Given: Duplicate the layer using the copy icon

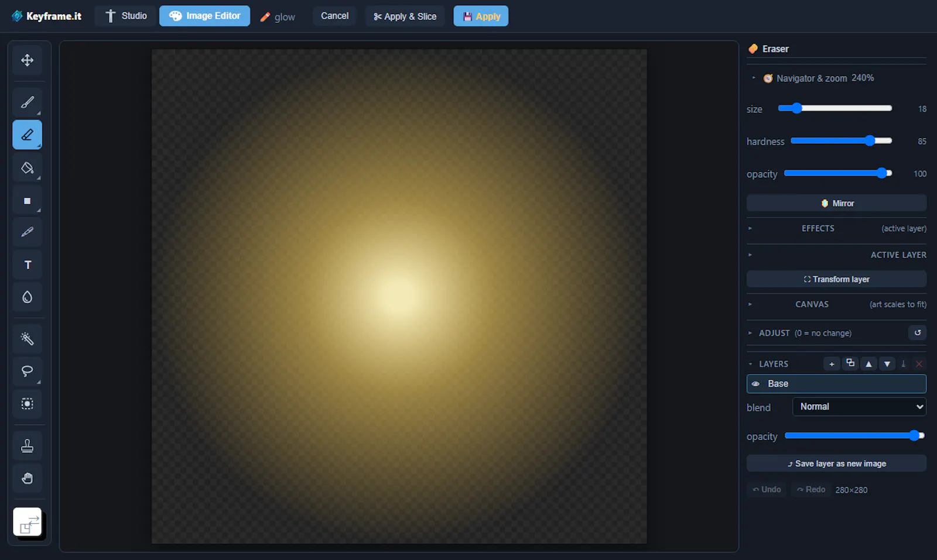Looking at the screenshot, I should click(850, 364).
